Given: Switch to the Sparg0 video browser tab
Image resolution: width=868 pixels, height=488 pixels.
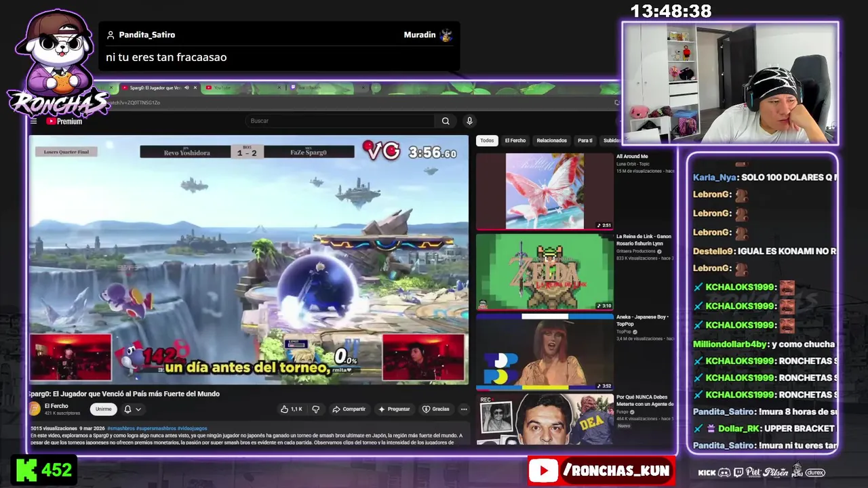Looking at the screenshot, I should (155, 87).
